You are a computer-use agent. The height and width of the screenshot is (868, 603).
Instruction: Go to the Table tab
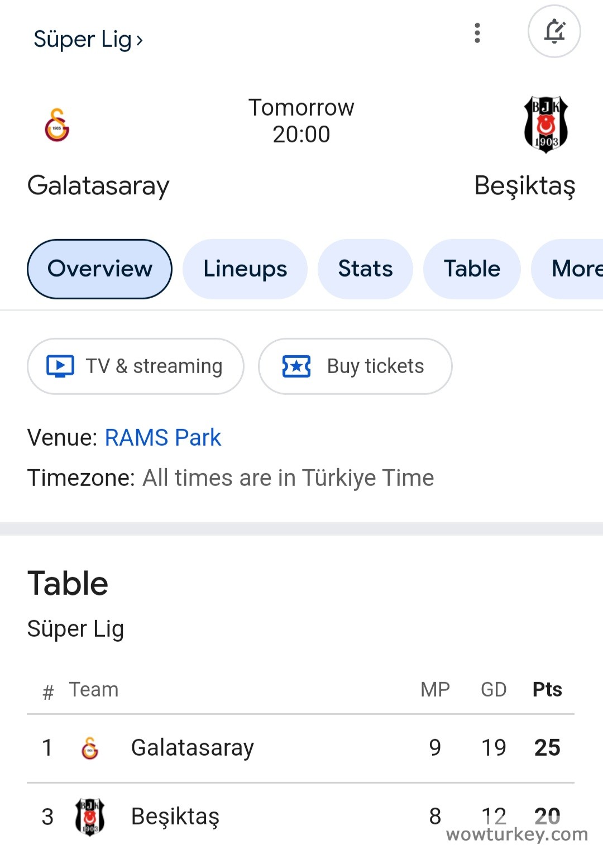click(x=472, y=269)
